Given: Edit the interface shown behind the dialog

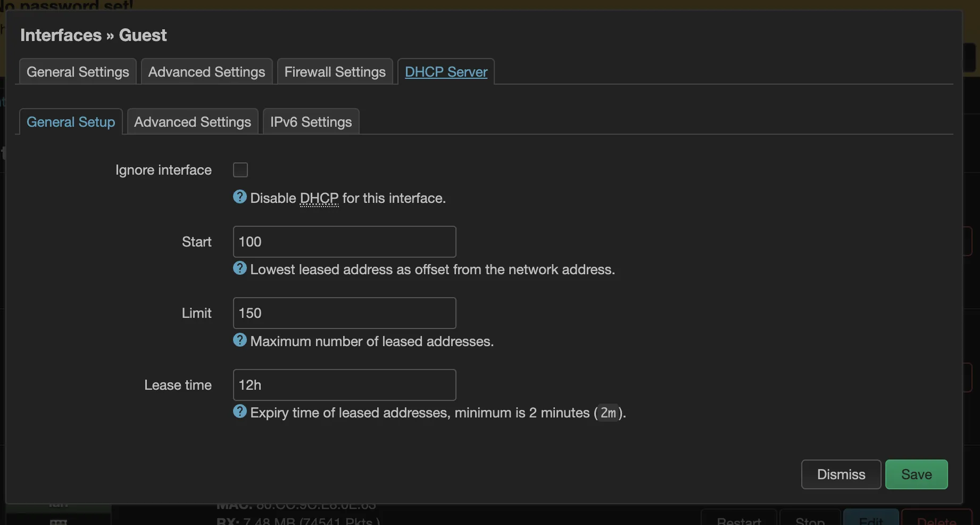Looking at the screenshot, I should [870, 521].
